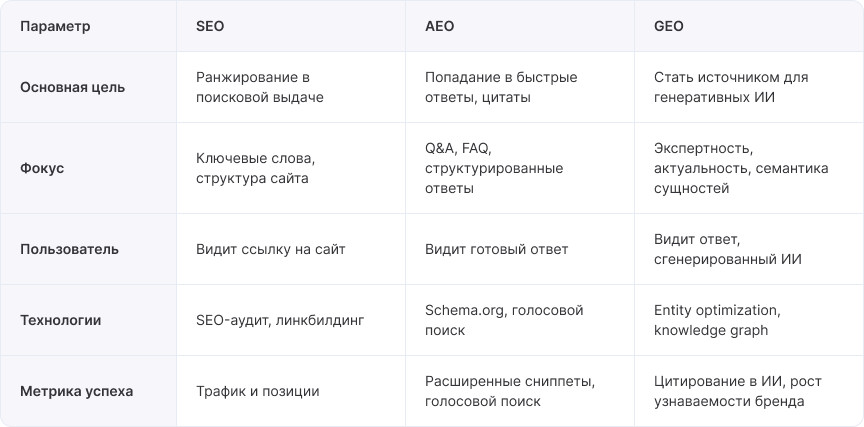Click the "Ключевые слова, структура сайта" cell
This screenshot has width=864, height=427.
(x=256, y=168)
